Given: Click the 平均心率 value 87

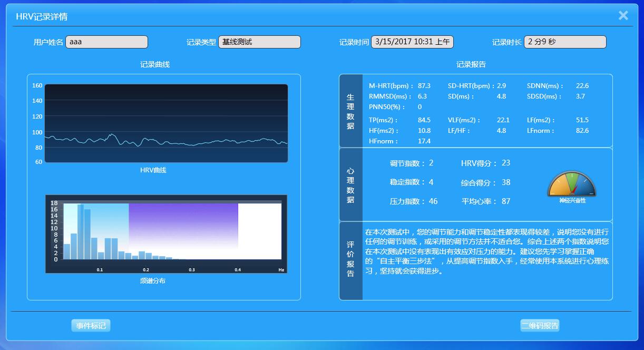Looking at the screenshot, I should (506, 201).
